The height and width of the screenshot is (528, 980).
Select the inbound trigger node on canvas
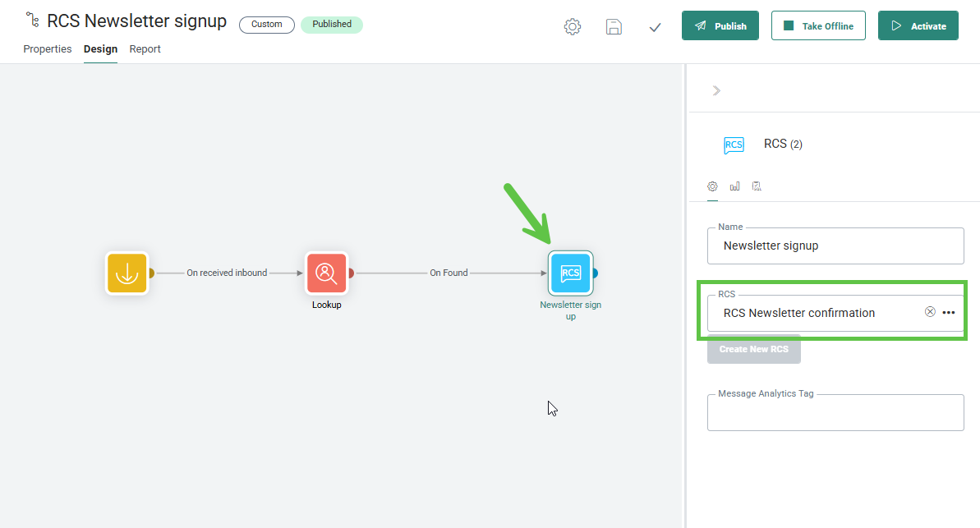pyautogui.click(x=127, y=273)
